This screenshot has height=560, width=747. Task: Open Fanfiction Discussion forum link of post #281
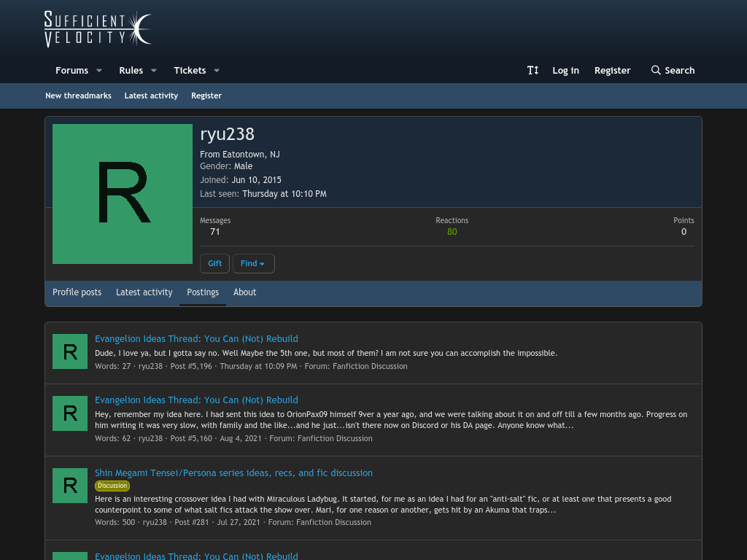click(x=333, y=522)
